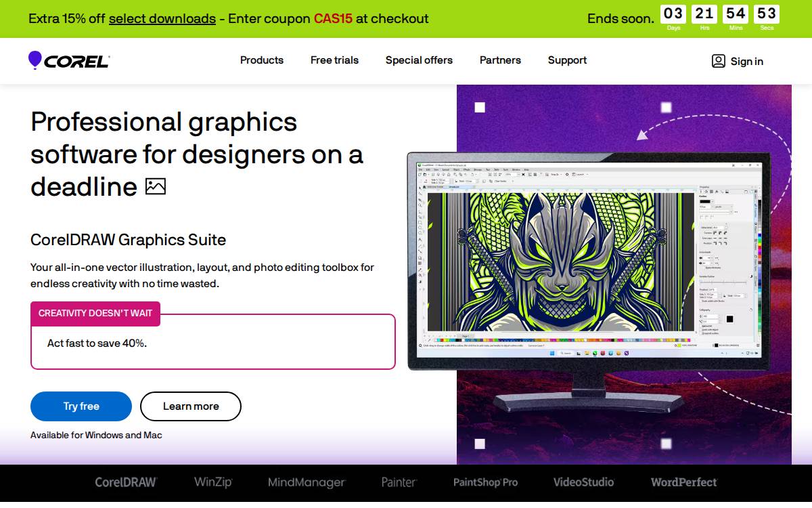Click the countdown Days value 03

point(673,14)
